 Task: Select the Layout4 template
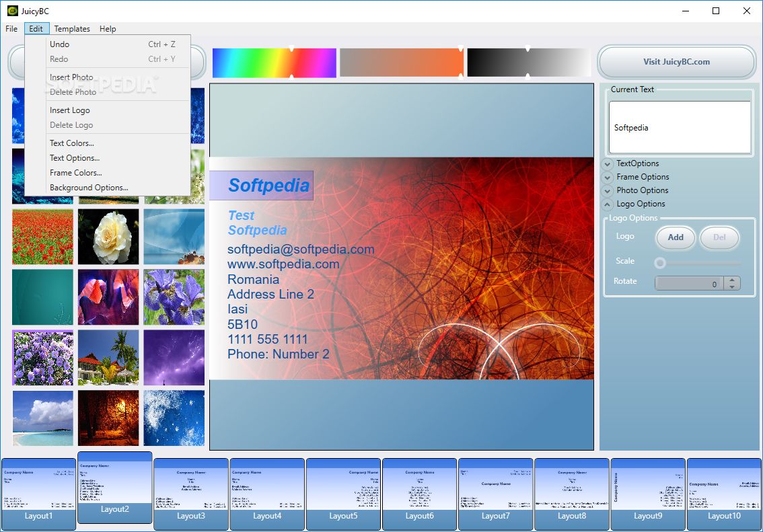tap(267, 494)
